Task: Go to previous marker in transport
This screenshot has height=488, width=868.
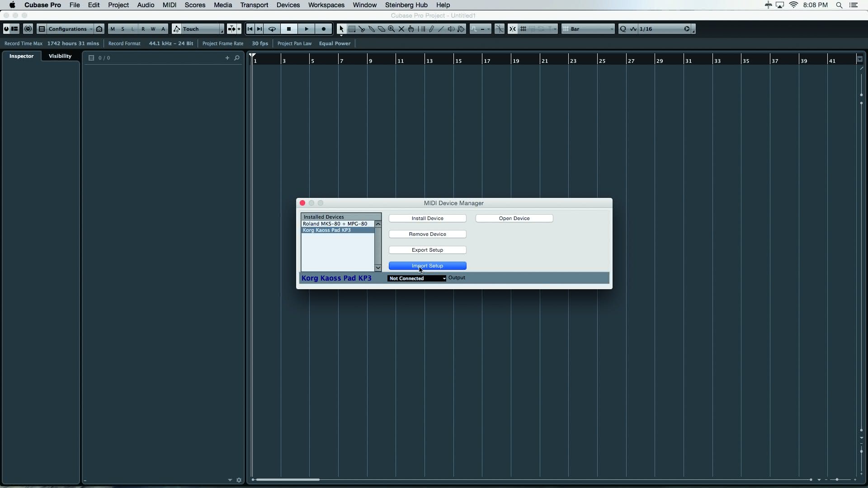Action: 250,29
